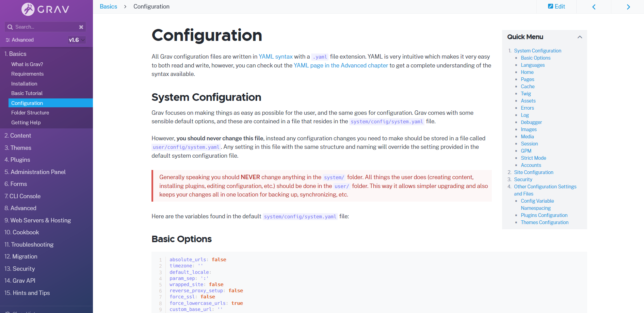The image size is (644, 313).
Task: Open the Installation page
Action: click(x=24, y=83)
